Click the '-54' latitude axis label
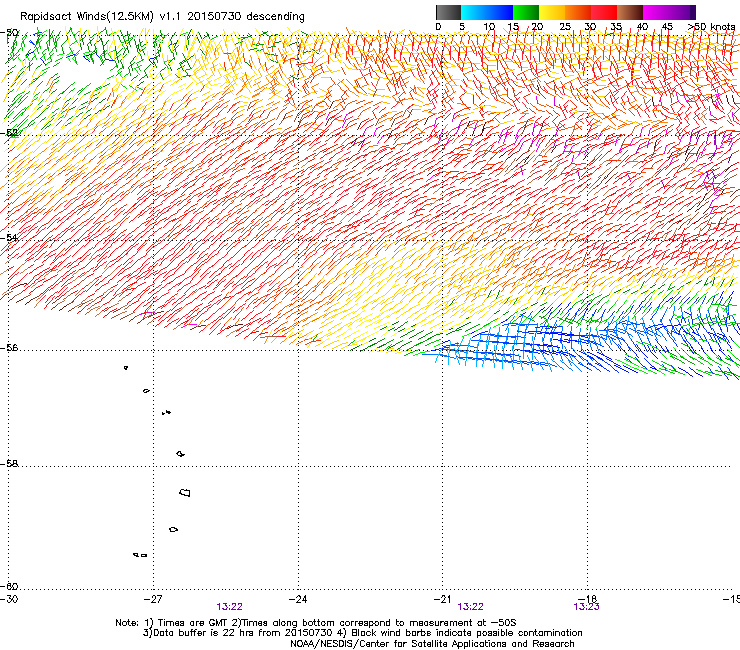The image size is (740, 650). 9,237
